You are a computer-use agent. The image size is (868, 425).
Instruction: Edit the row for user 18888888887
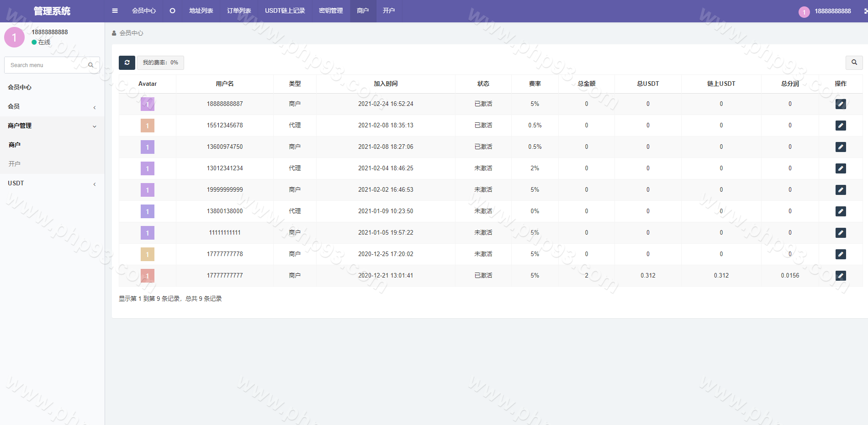[840, 104]
